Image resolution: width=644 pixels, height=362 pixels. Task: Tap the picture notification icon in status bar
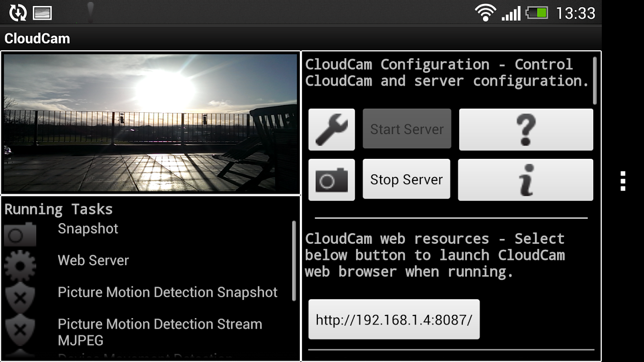pyautogui.click(x=42, y=13)
